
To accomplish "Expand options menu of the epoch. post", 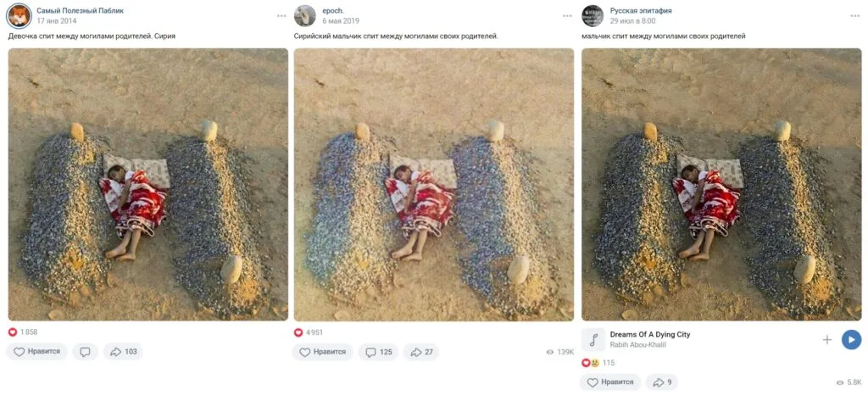I will pos(566,15).
